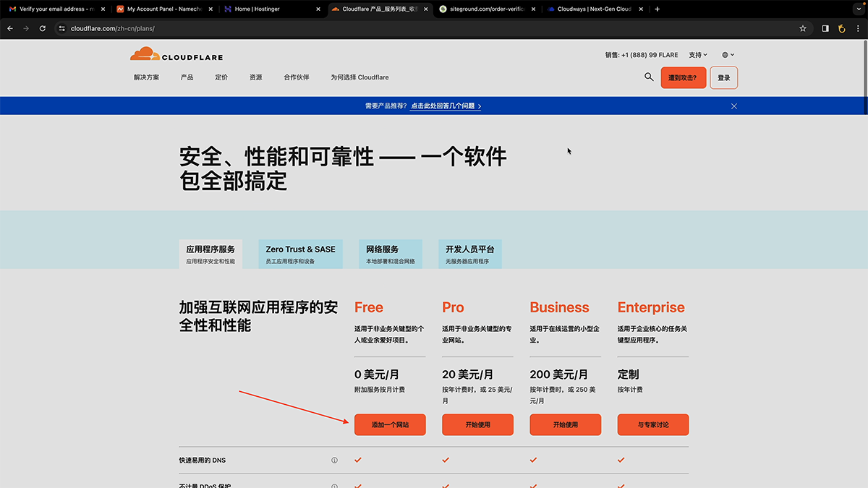Dismiss the blue product recommendation banner
This screenshot has width=868, height=488.
734,106
